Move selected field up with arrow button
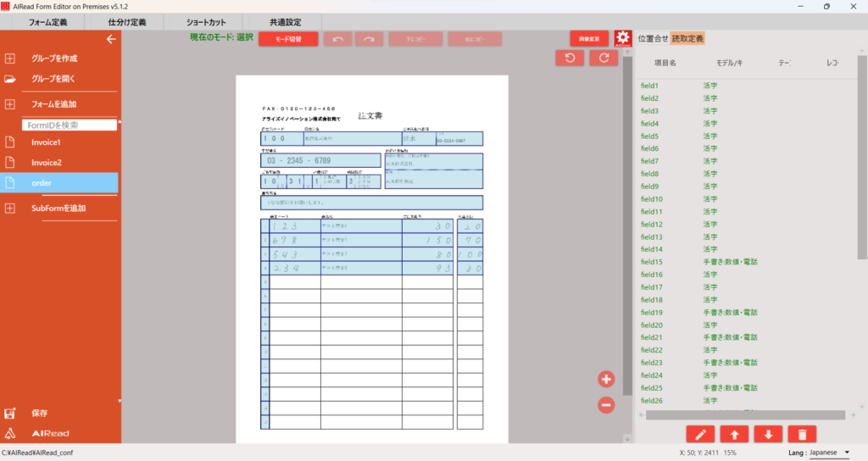This screenshot has width=868, height=461. 734,434
